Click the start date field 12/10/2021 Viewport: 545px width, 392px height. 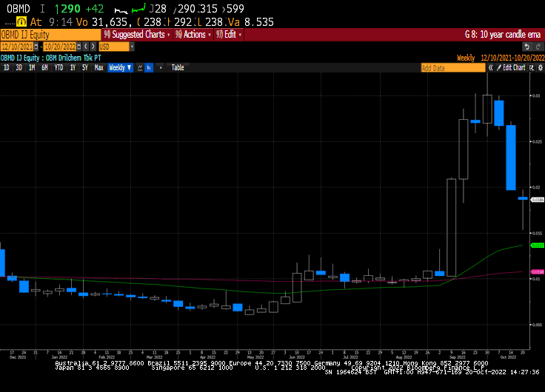[17, 47]
